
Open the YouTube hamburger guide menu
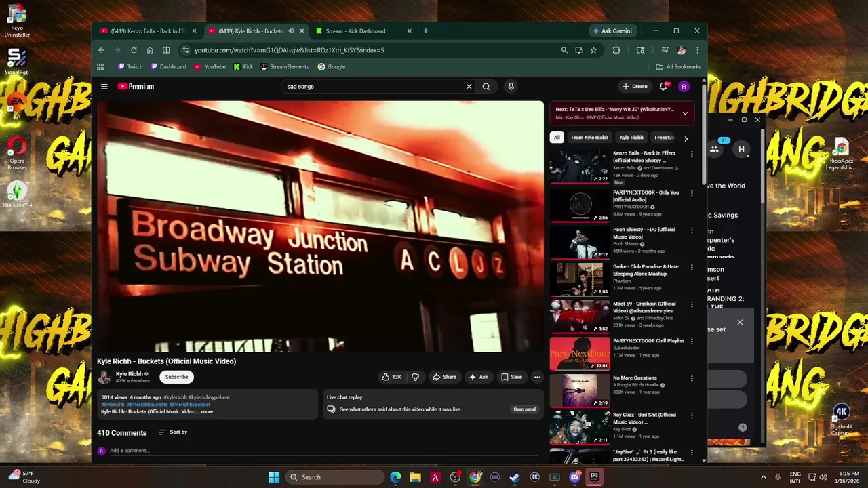104,87
